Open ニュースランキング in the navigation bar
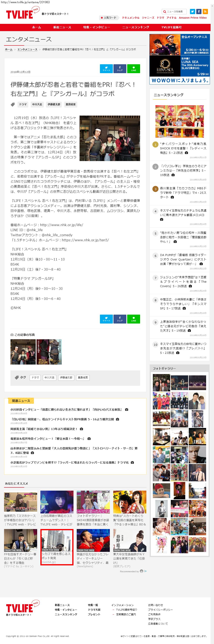The width and height of the screenshot is (214, 644). pos(136,27)
